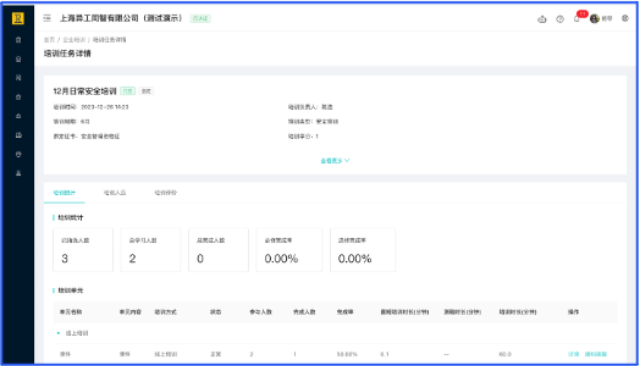
Task: Go to the second breadcrumb training link
Action: (x=74, y=40)
